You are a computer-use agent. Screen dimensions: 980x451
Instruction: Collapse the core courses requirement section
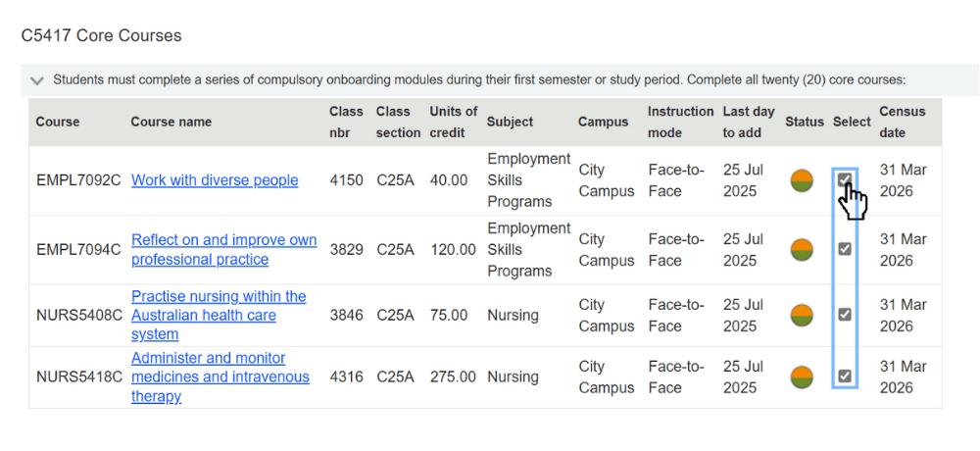click(x=37, y=80)
